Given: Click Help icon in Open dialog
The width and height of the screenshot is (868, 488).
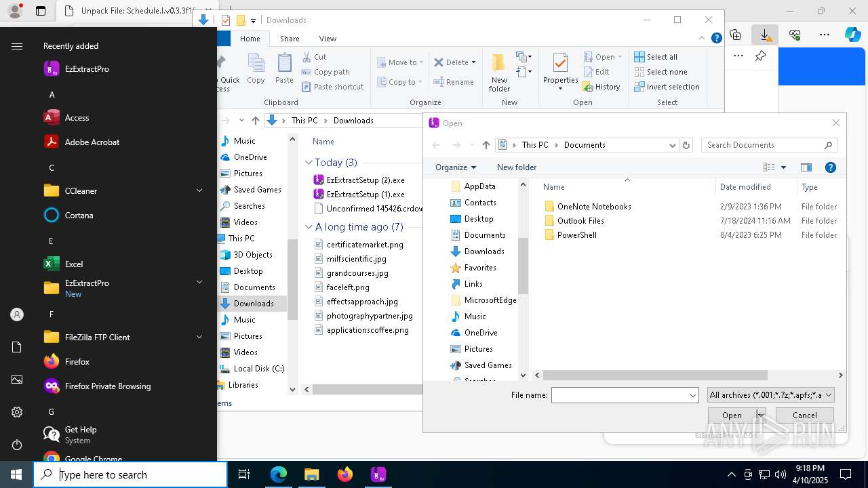Looking at the screenshot, I should pos(830,167).
